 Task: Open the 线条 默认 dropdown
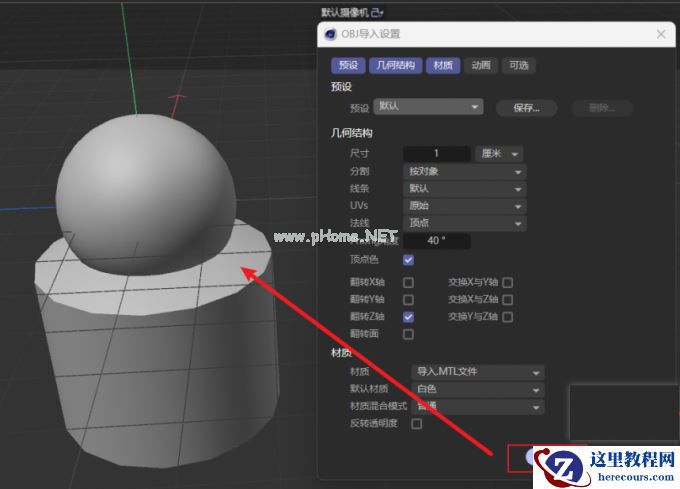coord(464,189)
